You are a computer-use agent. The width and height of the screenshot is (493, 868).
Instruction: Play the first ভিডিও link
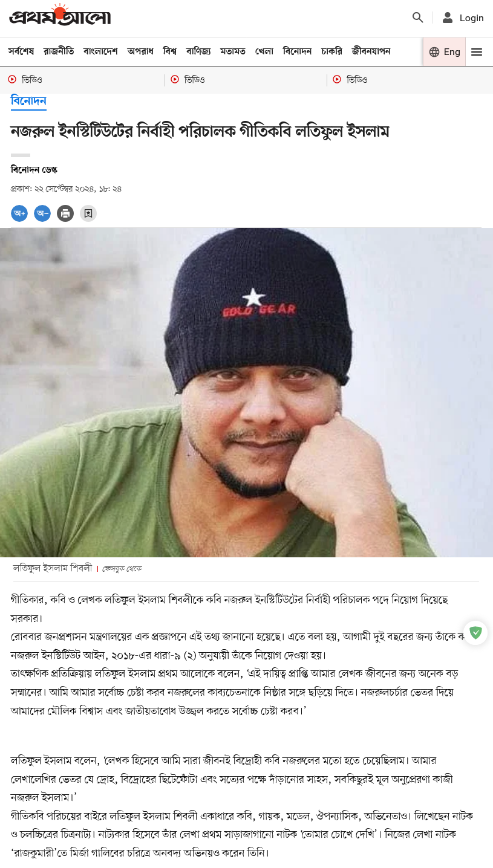click(25, 80)
